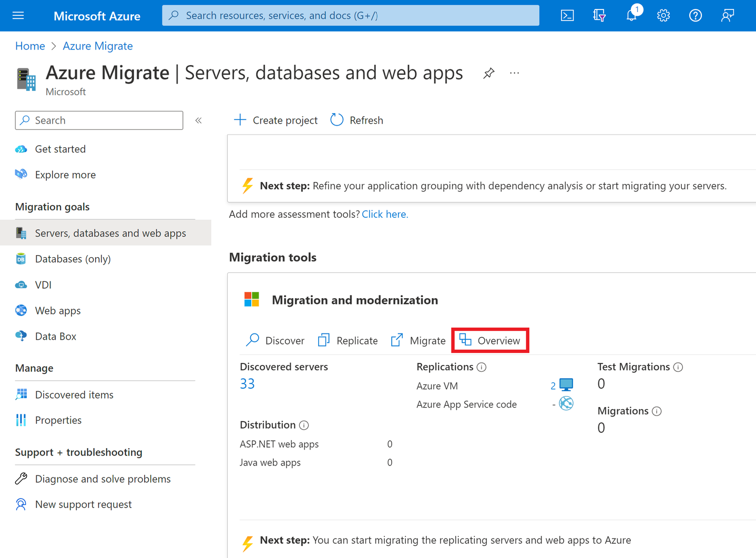Image resolution: width=756 pixels, height=558 pixels.
Task: Click Replicate in Migration tools
Action: point(348,340)
